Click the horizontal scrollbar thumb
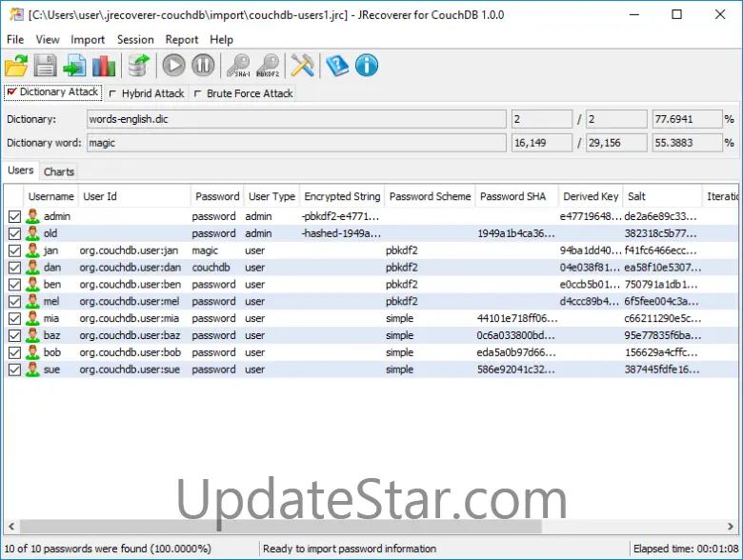This screenshot has height=560, width=743. 280,526
